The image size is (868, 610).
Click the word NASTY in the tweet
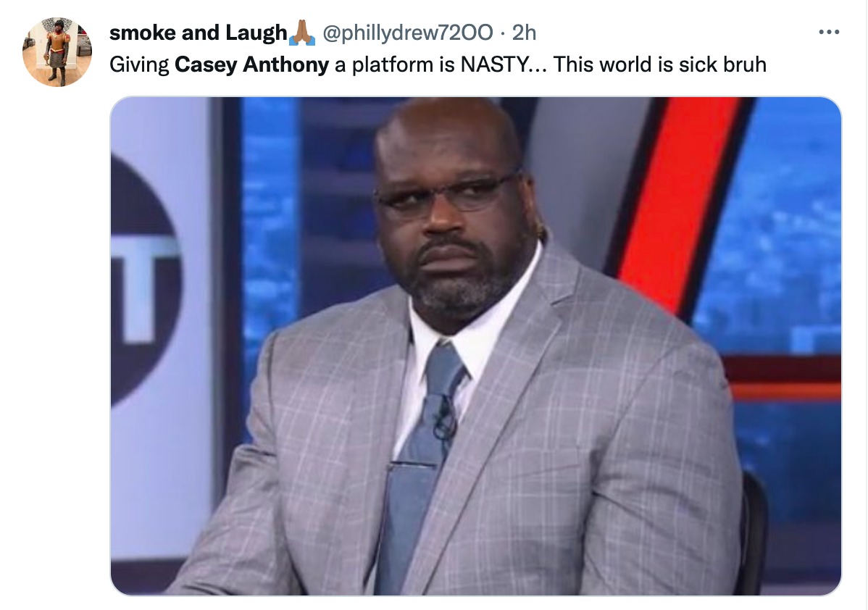(495, 64)
